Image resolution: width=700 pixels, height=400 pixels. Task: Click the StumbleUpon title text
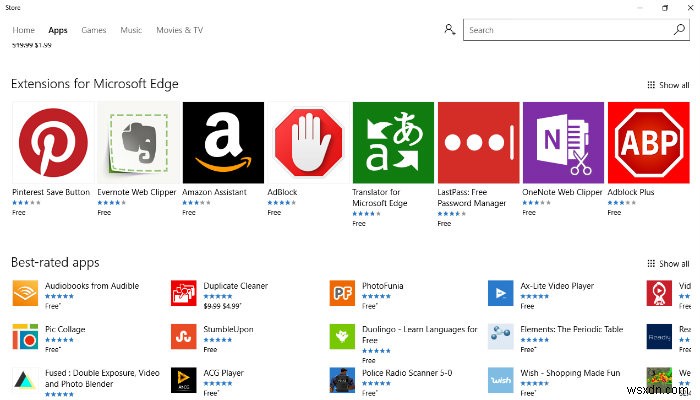[228, 329]
